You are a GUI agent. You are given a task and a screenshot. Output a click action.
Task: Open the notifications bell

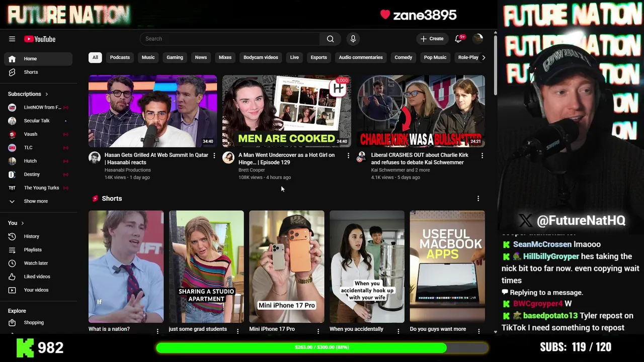(x=458, y=39)
